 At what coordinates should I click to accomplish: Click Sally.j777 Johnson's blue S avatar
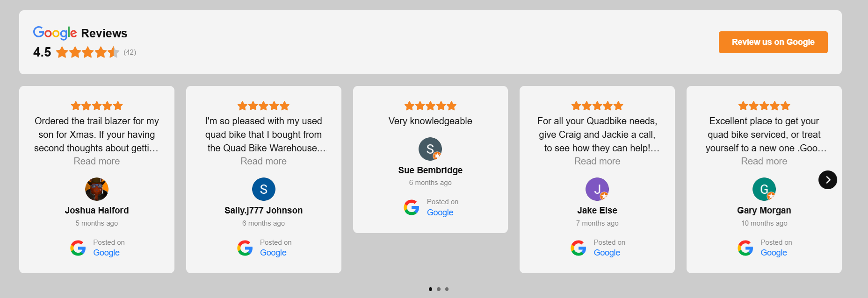[x=263, y=189]
